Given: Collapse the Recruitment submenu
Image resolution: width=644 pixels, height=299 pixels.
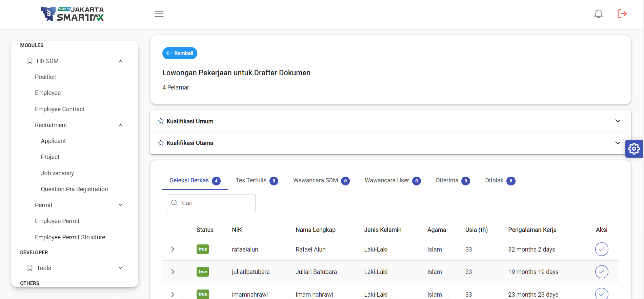Looking at the screenshot, I should [x=120, y=125].
